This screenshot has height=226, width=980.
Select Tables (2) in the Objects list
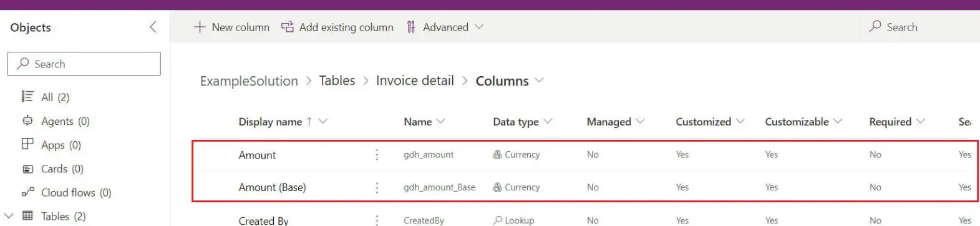64,216
